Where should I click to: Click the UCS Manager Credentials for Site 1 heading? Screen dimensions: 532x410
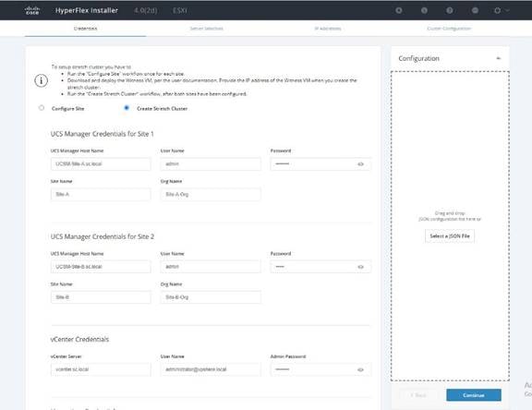(x=103, y=134)
